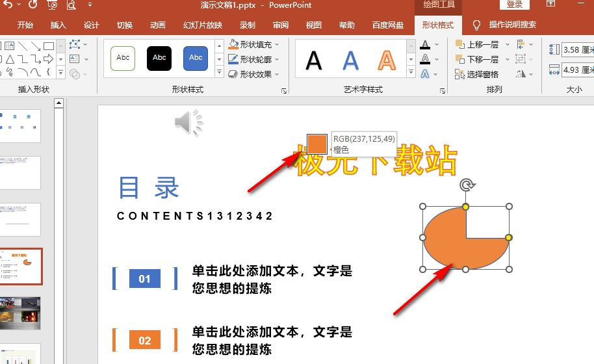The width and height of the screenshot is (594, 364).
Task: Switch to the 幻灯片放映 tab
Action: click(x=203, y=25)
